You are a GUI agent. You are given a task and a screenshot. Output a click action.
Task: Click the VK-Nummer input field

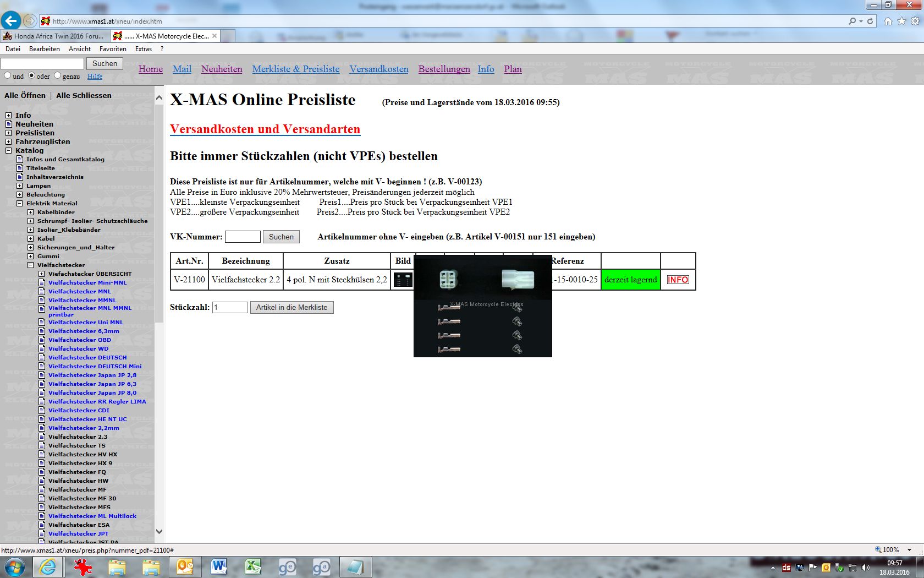coord(243,237)
